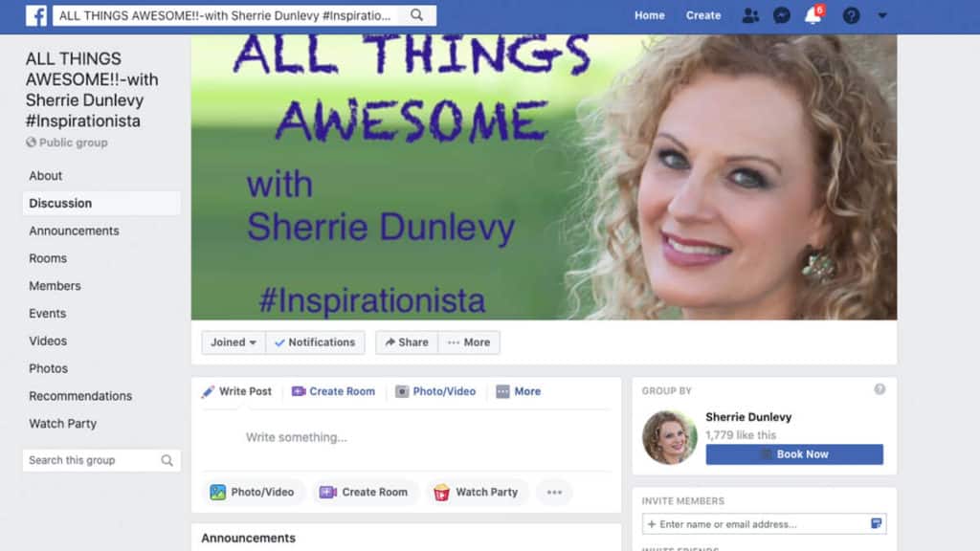Image resolution: width=980 pixels, height=551 pixels.
Task: Toggle the Notifications checkmark button
Action: (314, 342)
